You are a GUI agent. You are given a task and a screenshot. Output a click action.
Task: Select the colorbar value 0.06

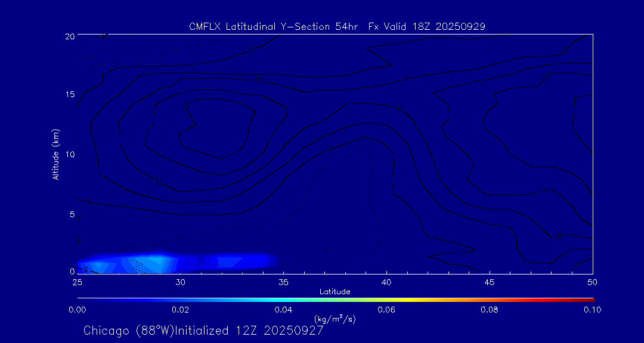click(x=386, y=310)
